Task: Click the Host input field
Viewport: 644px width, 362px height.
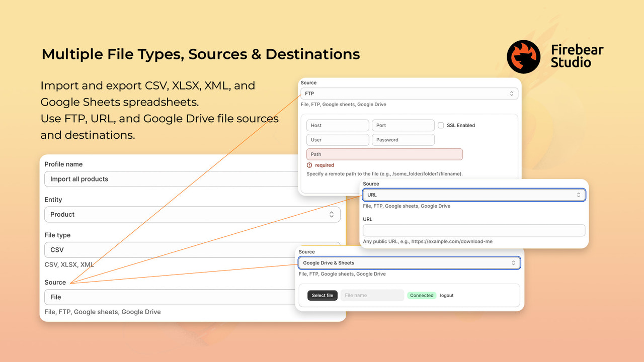Action: coord(337,125)
